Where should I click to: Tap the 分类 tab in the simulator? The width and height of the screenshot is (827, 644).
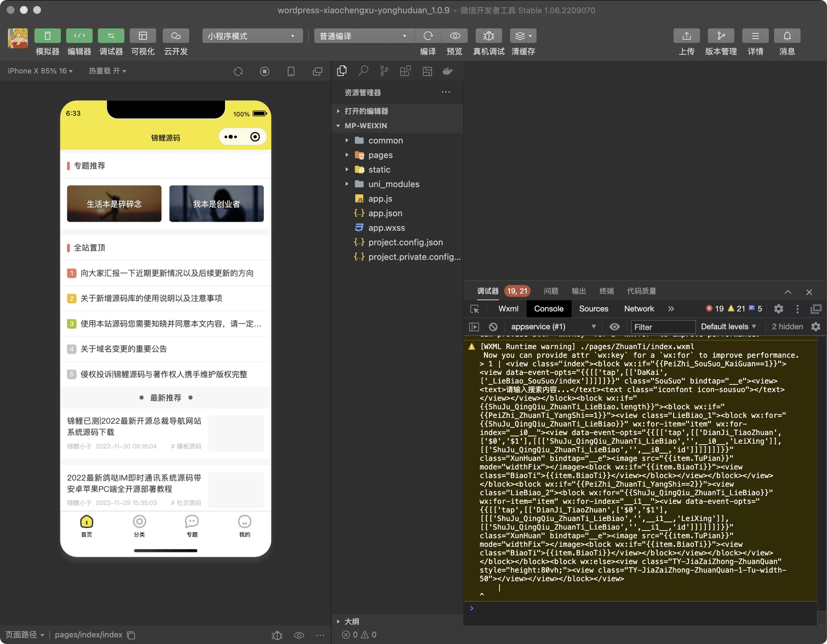(139, 526)
